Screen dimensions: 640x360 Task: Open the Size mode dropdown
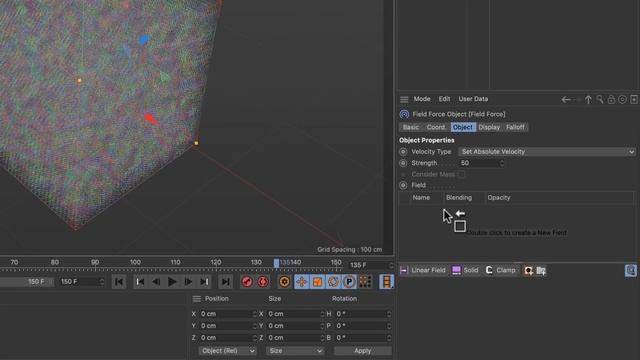point(295,351)
